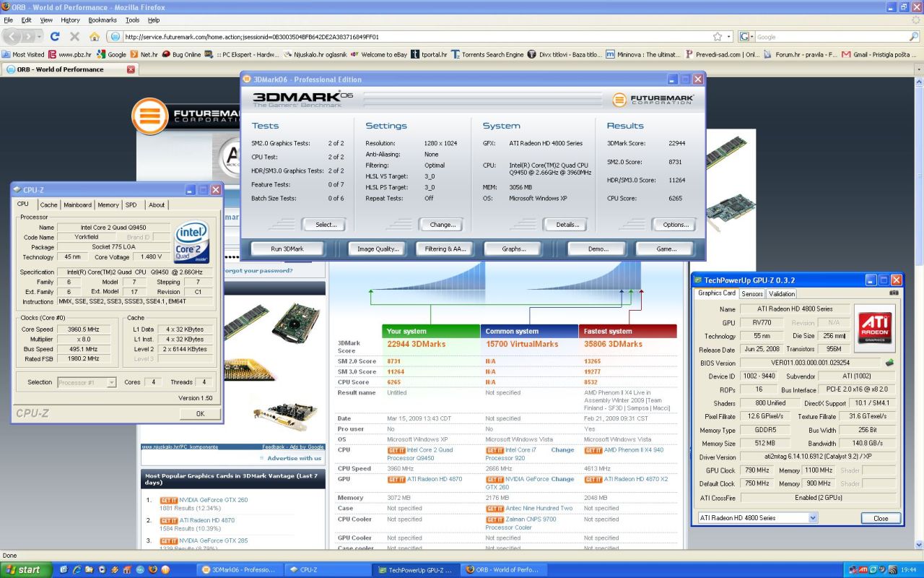
Task: Open the Firefox home page icon
Action: click(95, 36)
